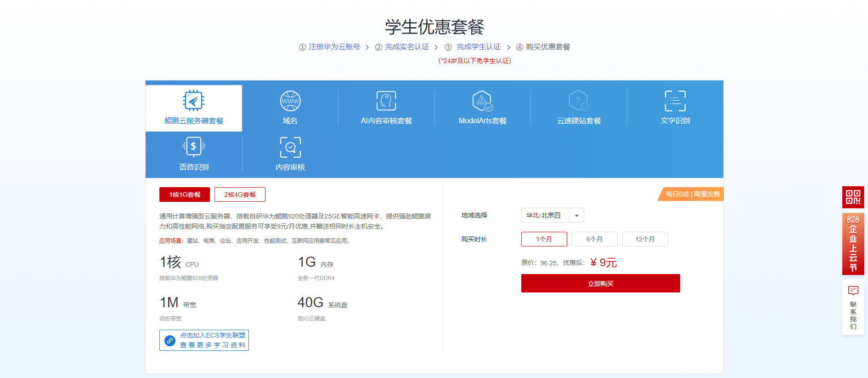Image resolution: width=868 pixels, height=378 pixels.
Task: Click the 全新一代DDR4 caption
Action: click(316, 278)
